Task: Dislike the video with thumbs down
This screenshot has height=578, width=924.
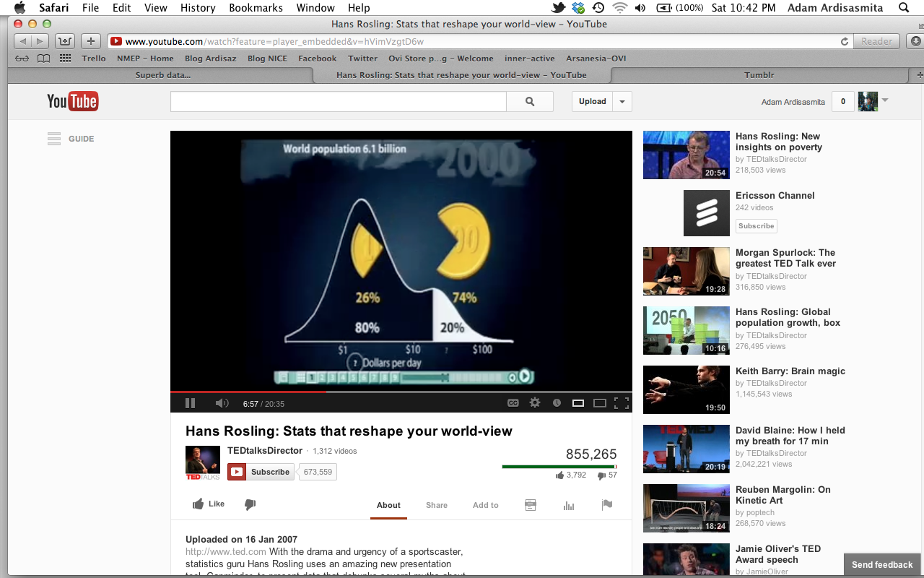Action: click(x=250, y=504)
